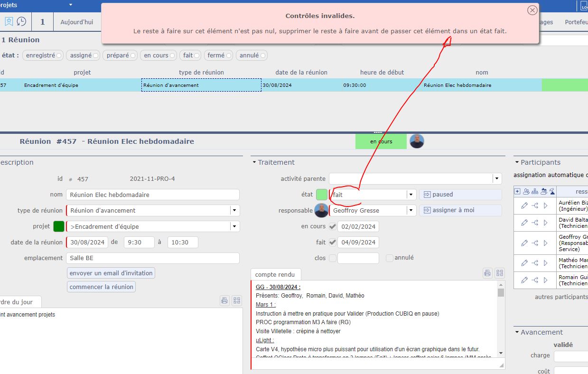Screen dimensions: 588x374
Task: Toggle the 'clos' checkbox
Action: tap(333, 258)
